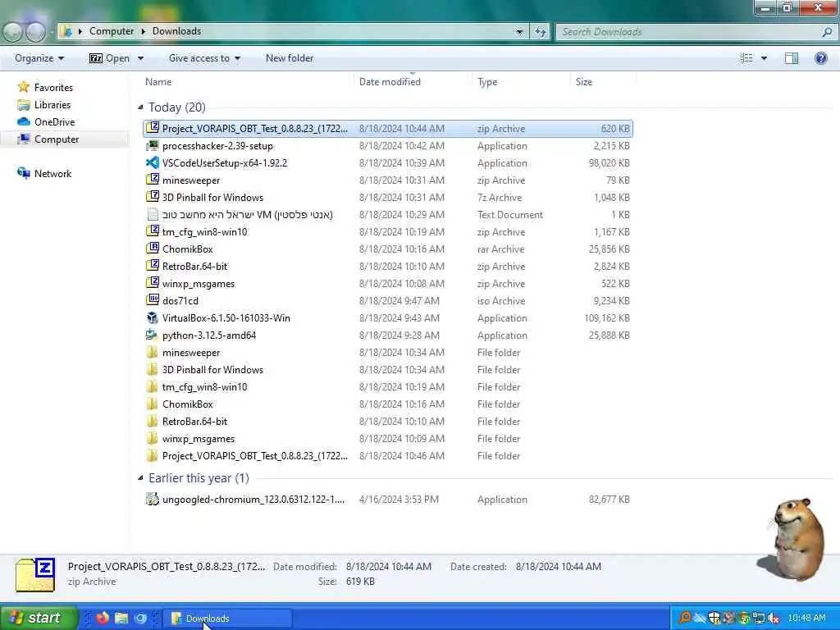840x630 pixels.
Task: Click the Computer breadcrumb segment
Action: click(x=112, y=31)
